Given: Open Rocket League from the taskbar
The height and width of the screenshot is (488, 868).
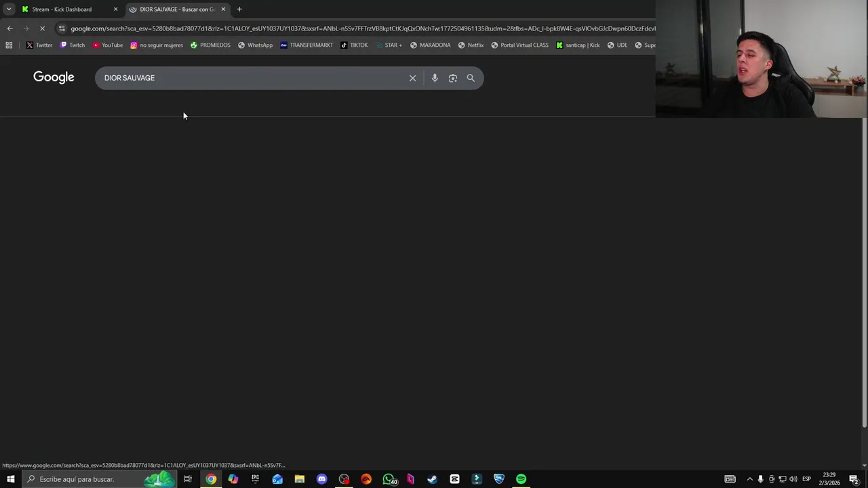Looking at the screenshot, I should (498, 479).
